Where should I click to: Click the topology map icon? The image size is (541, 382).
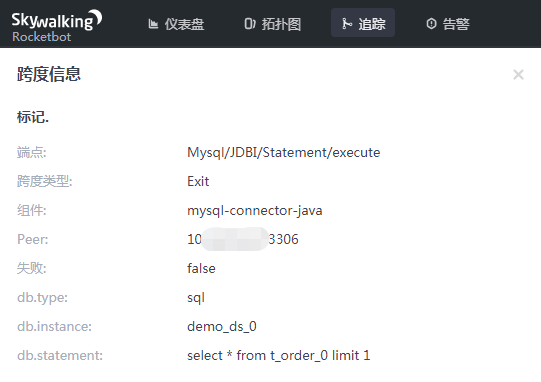250,24
